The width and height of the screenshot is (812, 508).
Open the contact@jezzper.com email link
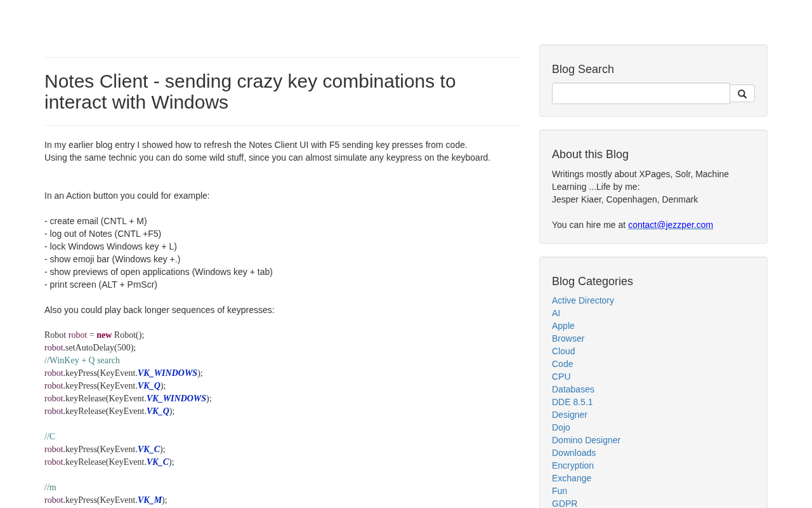tap(671, 225)
